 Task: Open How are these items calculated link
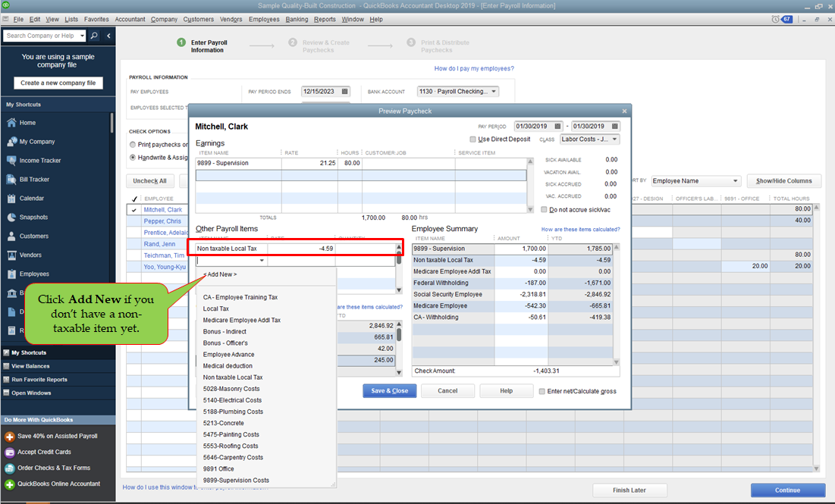coord(580,230)
